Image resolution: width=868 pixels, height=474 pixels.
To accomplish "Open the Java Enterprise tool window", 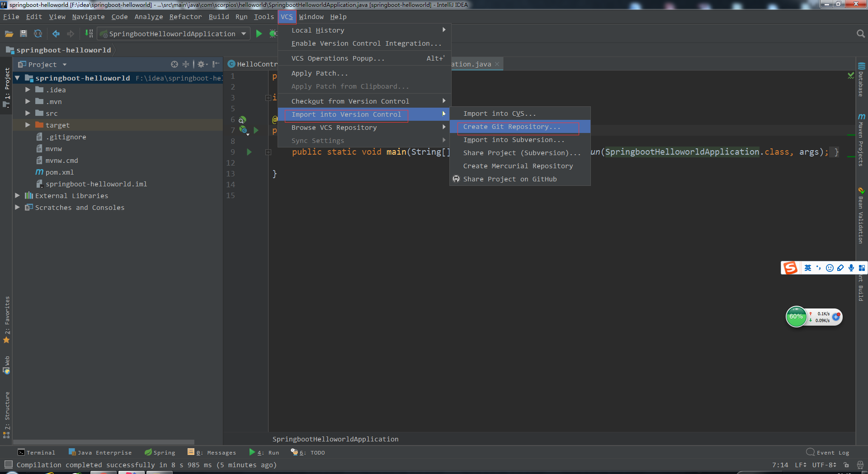I will pyautogui.click(x=100, y=452).
